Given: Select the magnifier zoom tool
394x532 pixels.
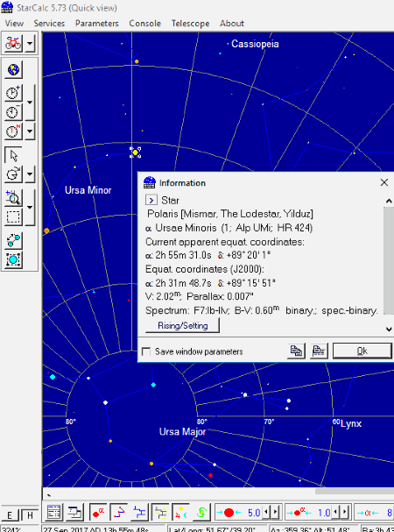Looking at the screenshot, I should coord(13,197).
